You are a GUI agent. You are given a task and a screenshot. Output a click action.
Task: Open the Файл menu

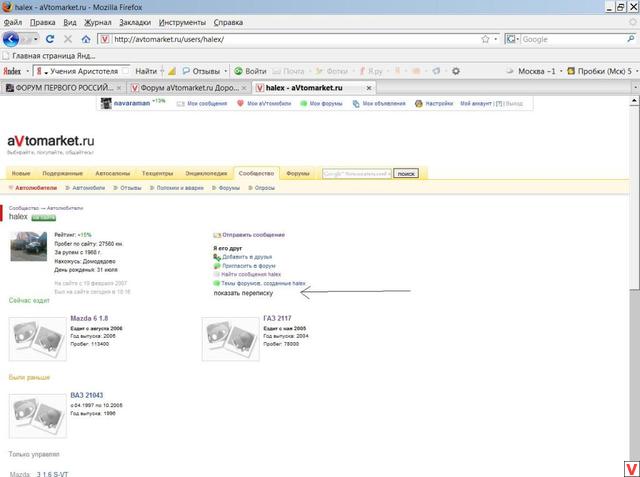[13, 22]
